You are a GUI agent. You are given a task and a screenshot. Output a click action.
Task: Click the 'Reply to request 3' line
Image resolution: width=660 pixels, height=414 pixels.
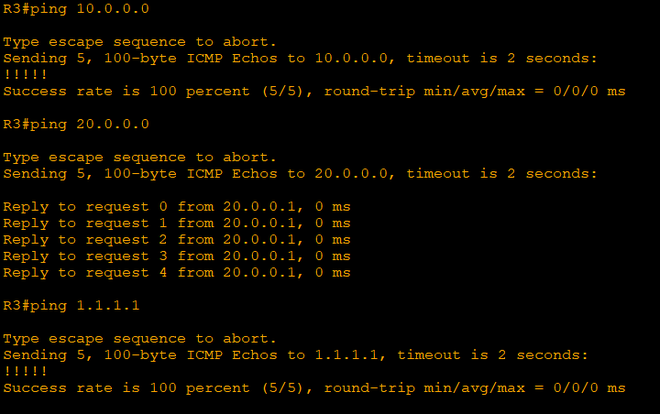pyautogui.click(x=176, y=256)
